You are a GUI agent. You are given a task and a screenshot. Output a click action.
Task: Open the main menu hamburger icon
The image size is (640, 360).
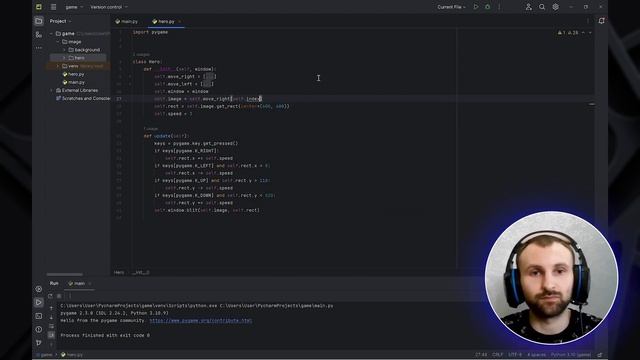[53, 7]
